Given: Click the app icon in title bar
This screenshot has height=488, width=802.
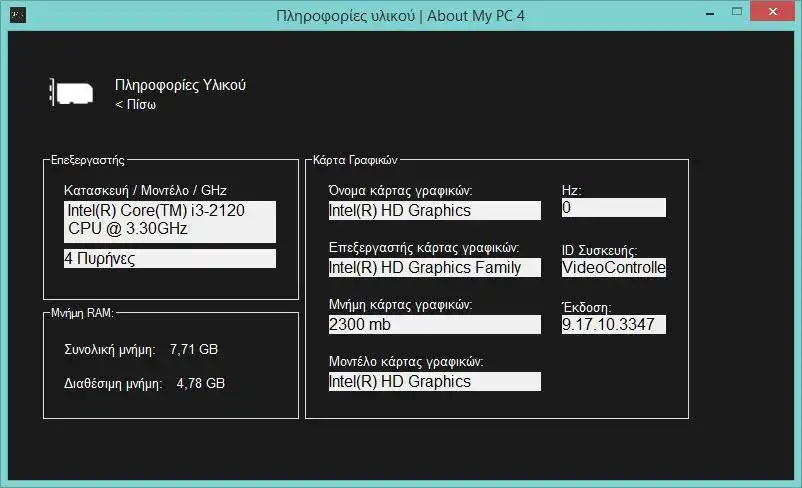Looking at the screenshot, I should point(18,15).
